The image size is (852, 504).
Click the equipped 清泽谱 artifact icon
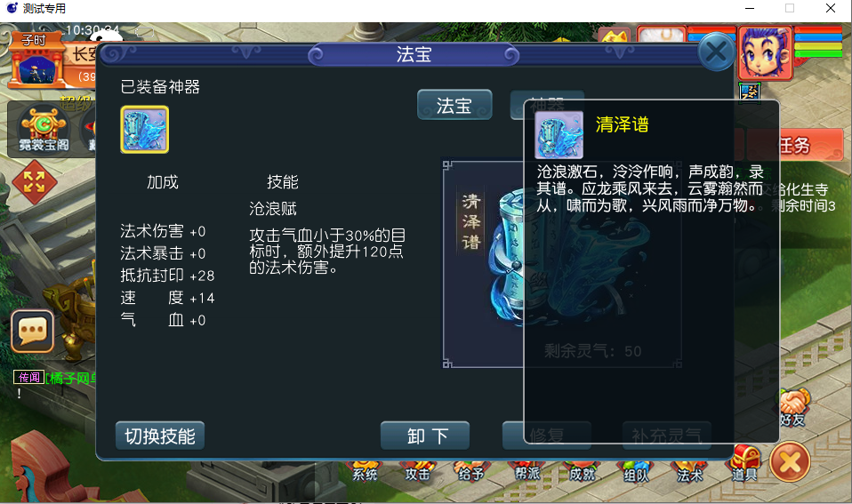(145, 129)
